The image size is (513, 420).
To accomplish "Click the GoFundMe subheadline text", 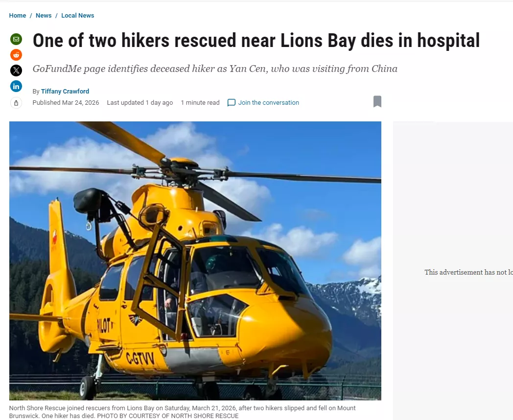I will [x=215, y=69].
